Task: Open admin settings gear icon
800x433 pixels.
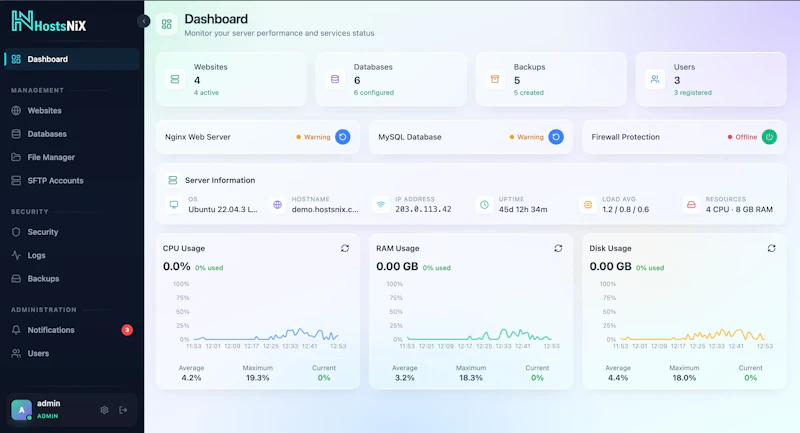Action: (x=104, y=410)
